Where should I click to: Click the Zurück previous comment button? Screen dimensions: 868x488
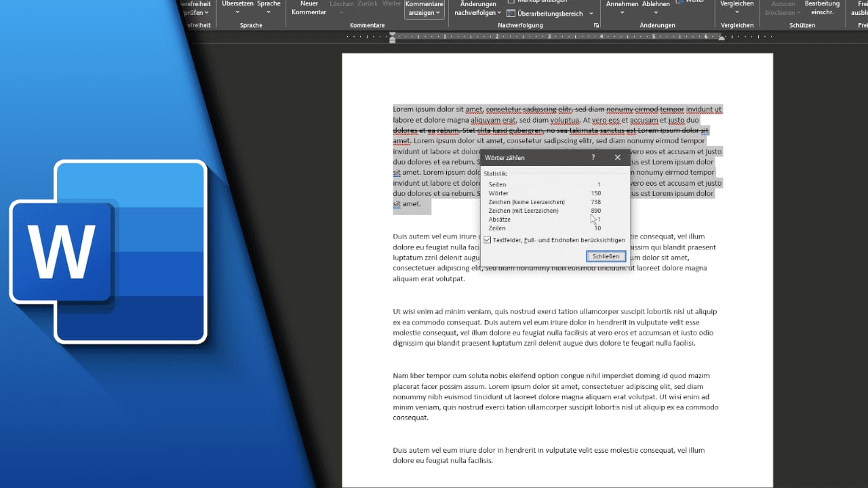(x=368, y=4)
